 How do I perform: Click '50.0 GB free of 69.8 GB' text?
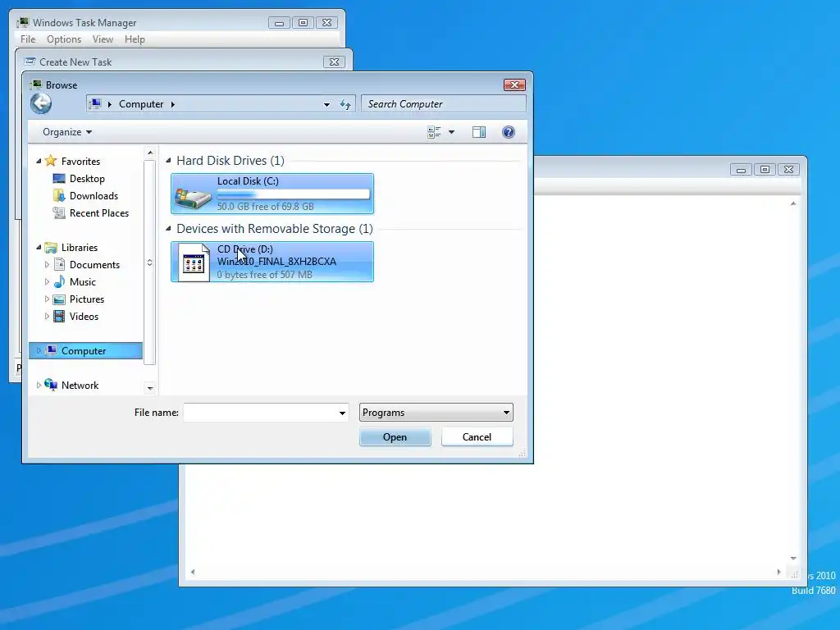(x=265, y=206)
